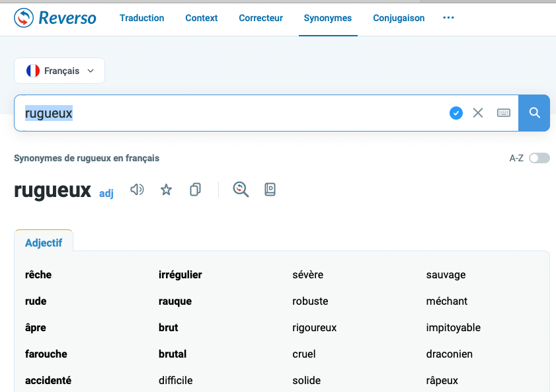556x392 pixels.
Task: Open the dictionary definition book icon
Action: point(270,190)
